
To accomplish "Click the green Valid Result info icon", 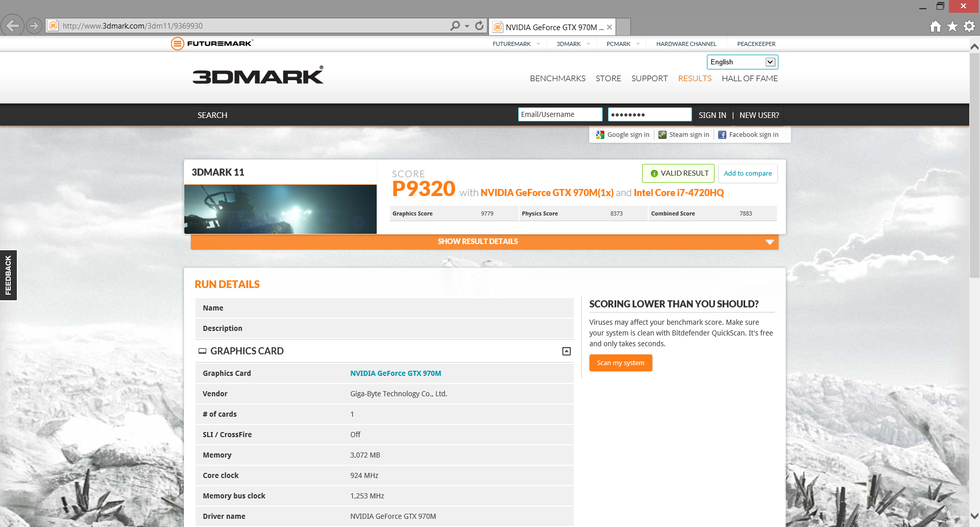I will point(654,174).
